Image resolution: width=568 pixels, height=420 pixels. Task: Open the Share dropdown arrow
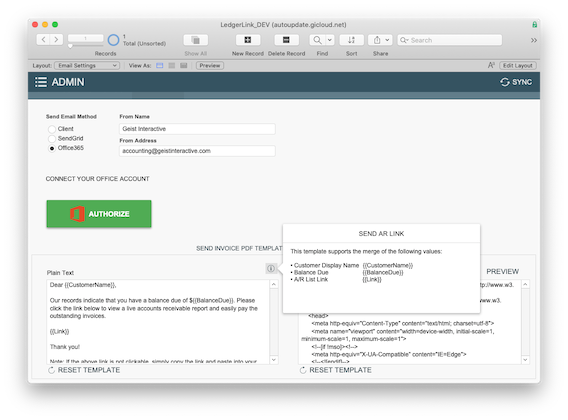(x=388, y=40)
